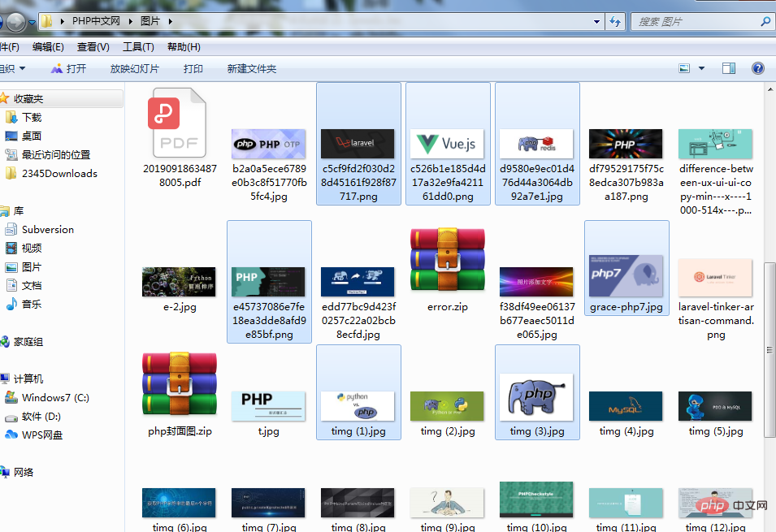776x532 pixels.
Task: Open the address bar history dropdown
Action: click(596, 22)
